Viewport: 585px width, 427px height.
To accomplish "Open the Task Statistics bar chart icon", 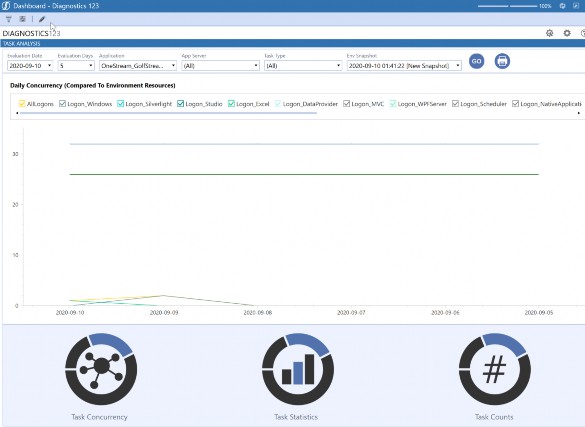I will [298, 369].
